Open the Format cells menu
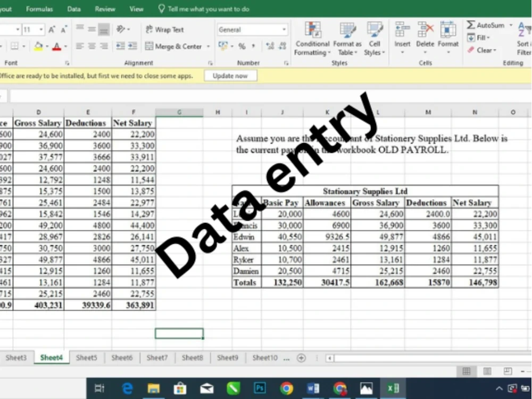Image resolution: width=532 pixels, height=399 pixels. pos(448,38)
